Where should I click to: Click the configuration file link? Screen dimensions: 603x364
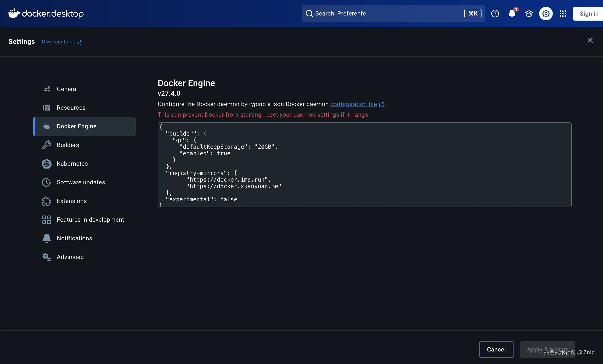click(353, 104)
